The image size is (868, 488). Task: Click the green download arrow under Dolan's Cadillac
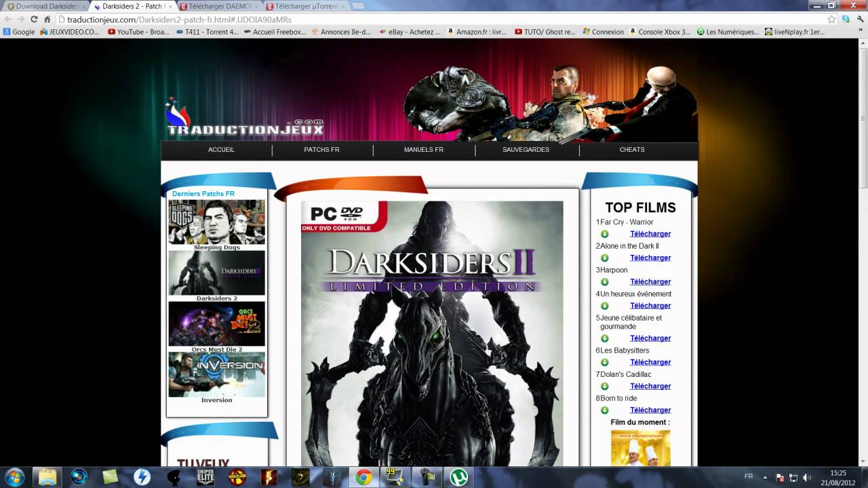(x=604, y=386)
